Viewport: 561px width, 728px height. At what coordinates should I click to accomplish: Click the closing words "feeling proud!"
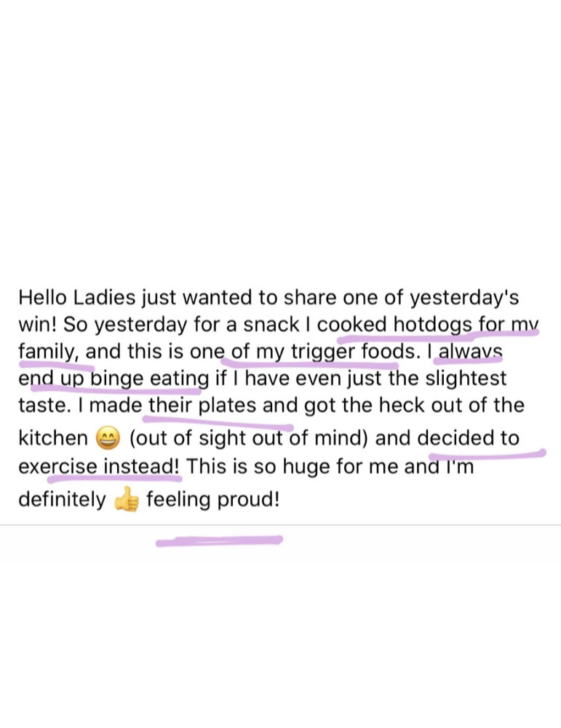[212, 501]
